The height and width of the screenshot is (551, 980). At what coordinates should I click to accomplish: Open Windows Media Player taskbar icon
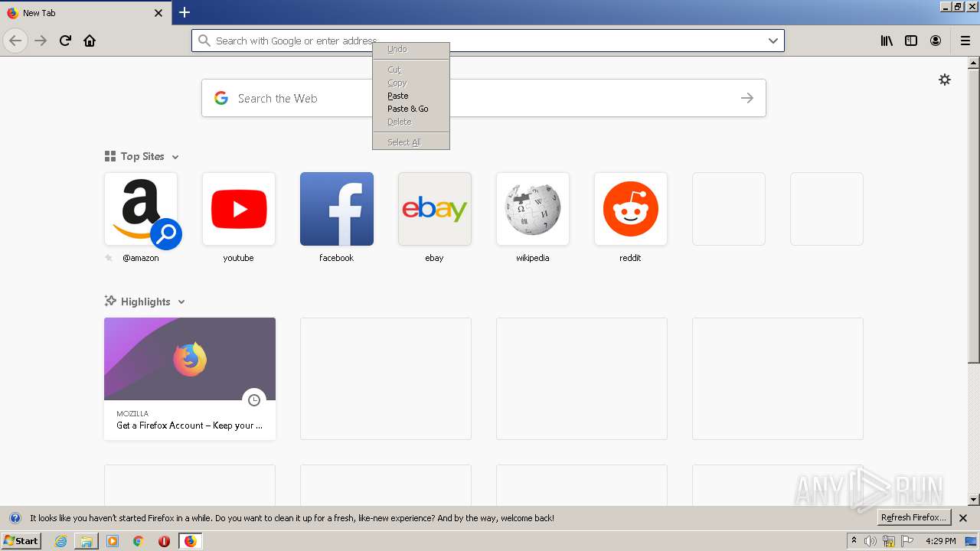113,541
